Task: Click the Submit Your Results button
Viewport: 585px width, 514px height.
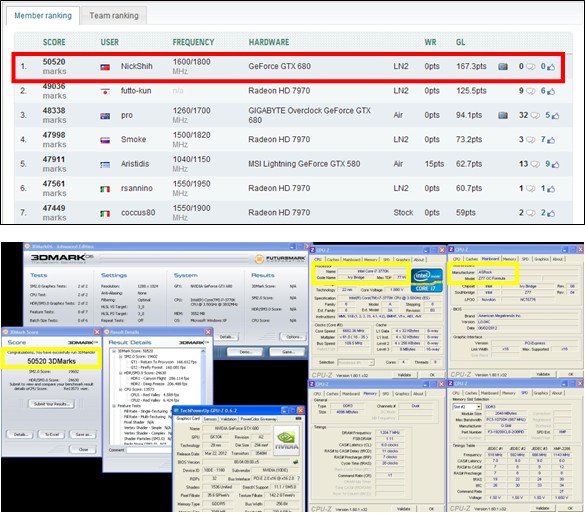Action: [51, 404]
